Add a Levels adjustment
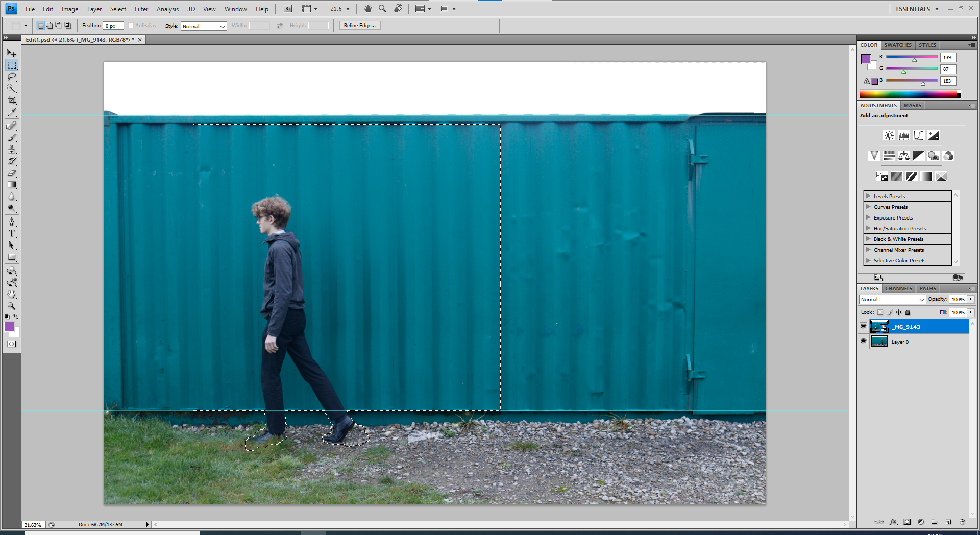 pyautogui.click(x=904, y=135)
